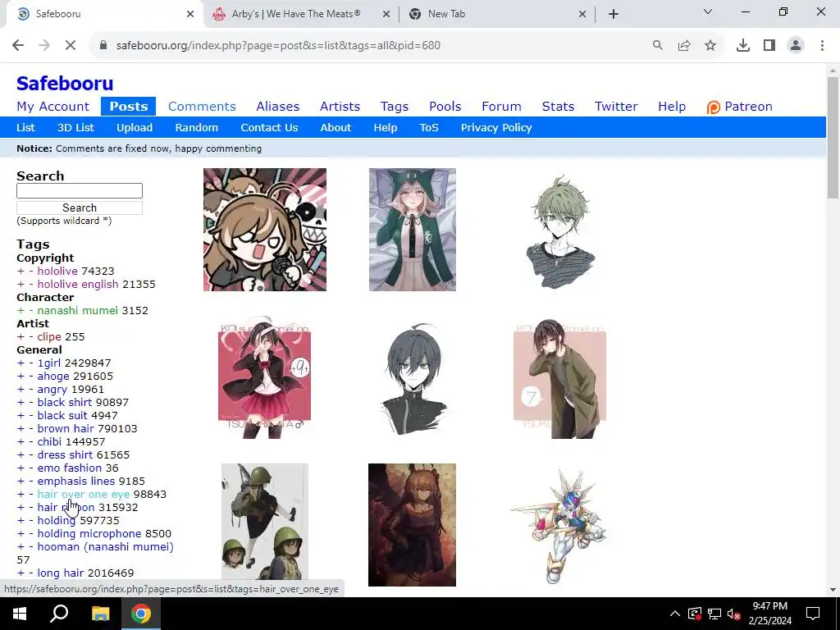Select the emo fashion tag

(70, 468)
